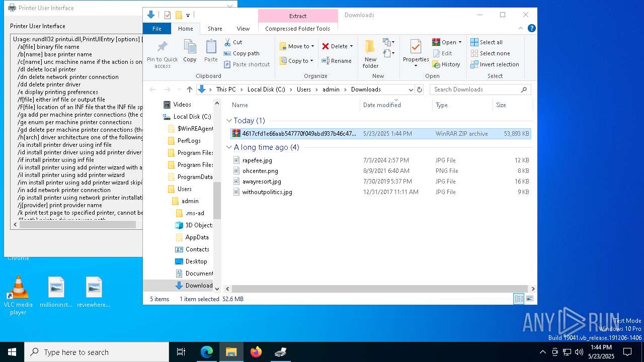The height and width of the screenshot is (362, 644).
Task: Collapse the Today group
Action: click(229, 121)
